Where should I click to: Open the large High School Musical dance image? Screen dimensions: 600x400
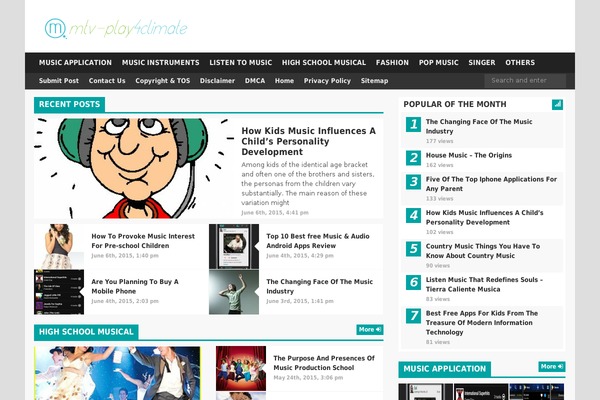[117, 373]
